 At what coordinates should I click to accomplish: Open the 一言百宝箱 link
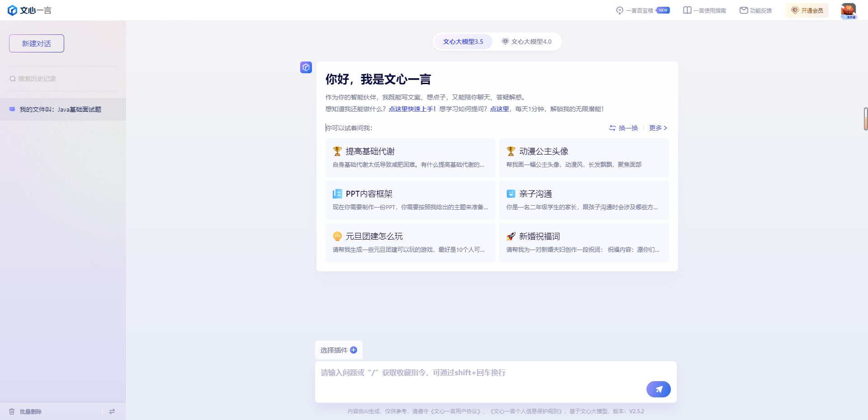(640, 10)
